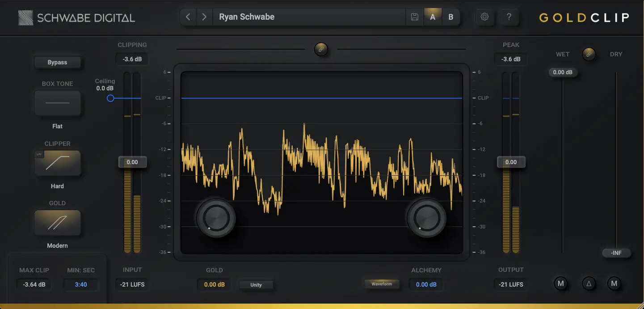Click the Ceiling handle circle
This screenshot has width=644, height=309.
[x=110, y=98]
